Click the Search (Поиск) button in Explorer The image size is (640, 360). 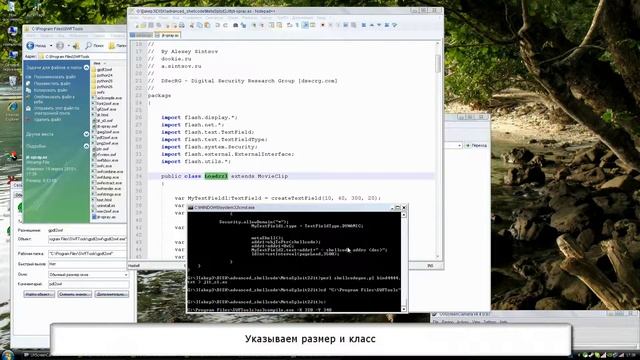[94, 46]
